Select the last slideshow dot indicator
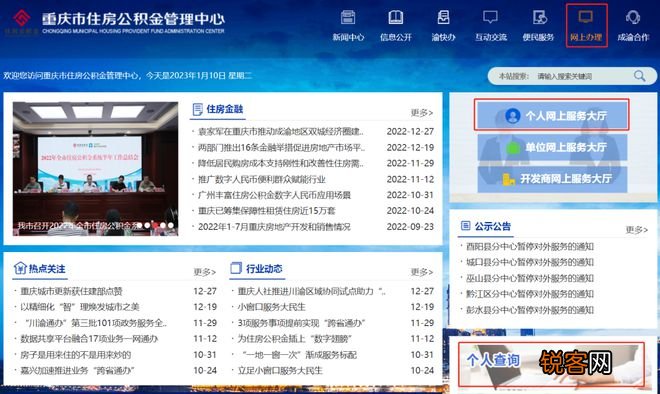Screen dimensions: 660x394 point(170,225)
